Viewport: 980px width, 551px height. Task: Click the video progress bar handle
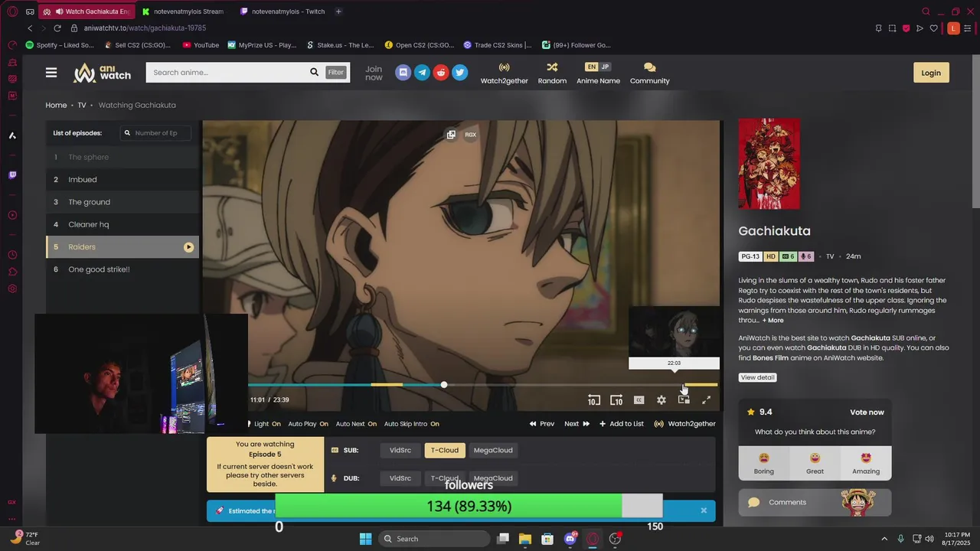(x=444, y=385)
